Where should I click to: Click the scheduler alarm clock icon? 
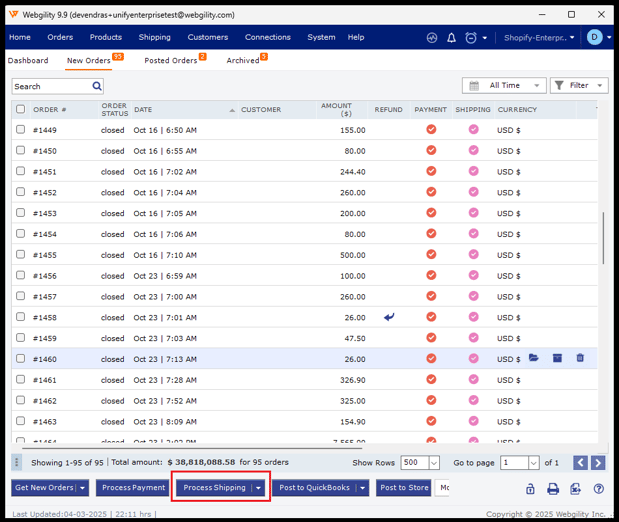471,38
